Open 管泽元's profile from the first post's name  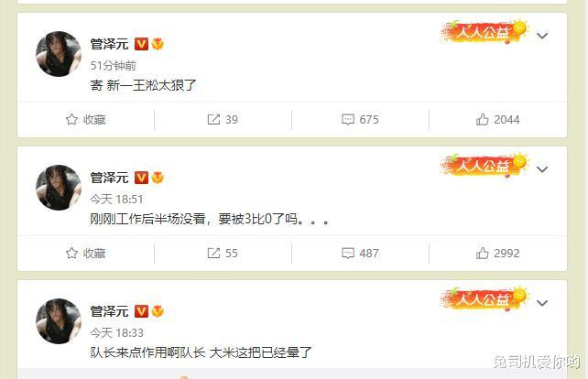[x=109, y=44]
